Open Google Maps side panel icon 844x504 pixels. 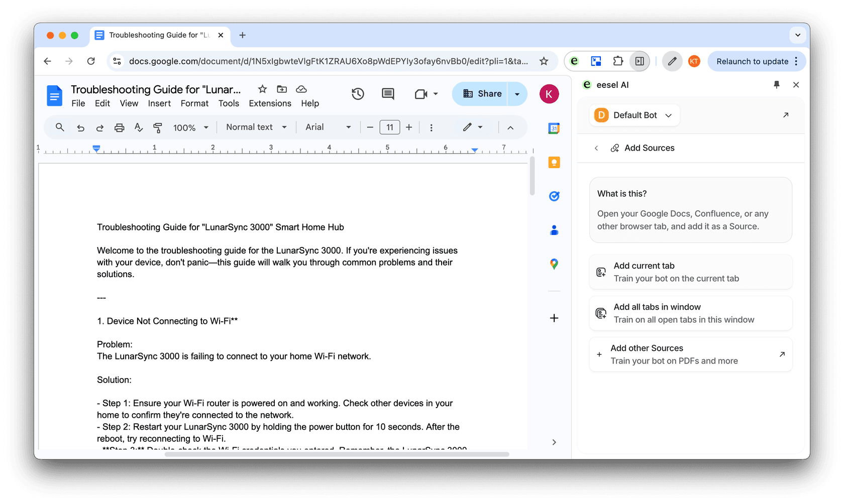(x=554, y=264)
